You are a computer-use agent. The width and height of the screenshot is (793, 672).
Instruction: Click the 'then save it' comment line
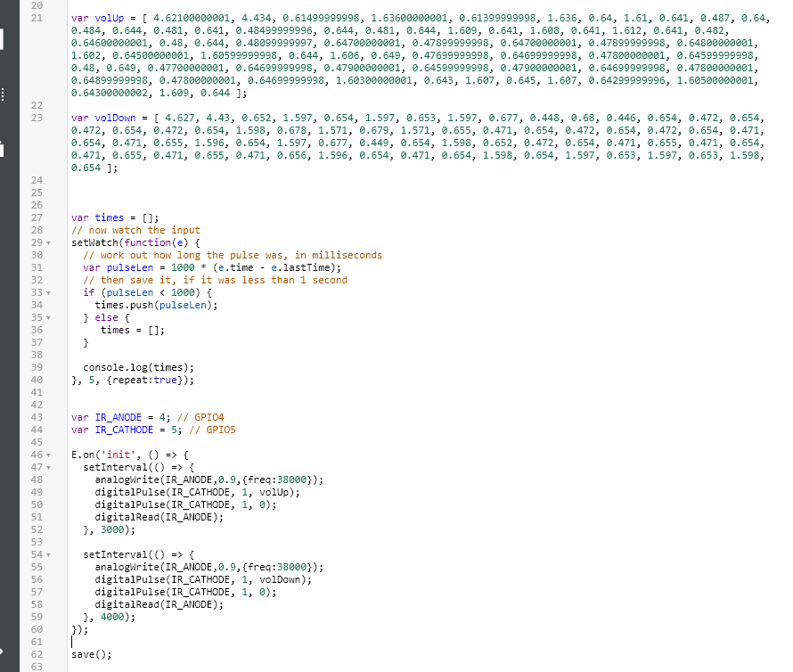(x=215, y=281)
